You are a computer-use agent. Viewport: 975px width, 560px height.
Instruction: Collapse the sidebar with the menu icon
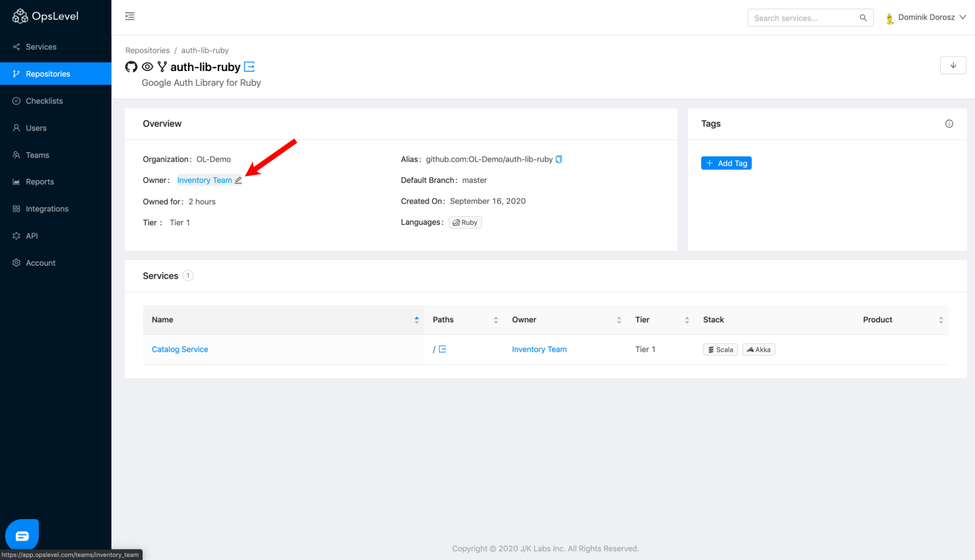click(x=130, y=17)
